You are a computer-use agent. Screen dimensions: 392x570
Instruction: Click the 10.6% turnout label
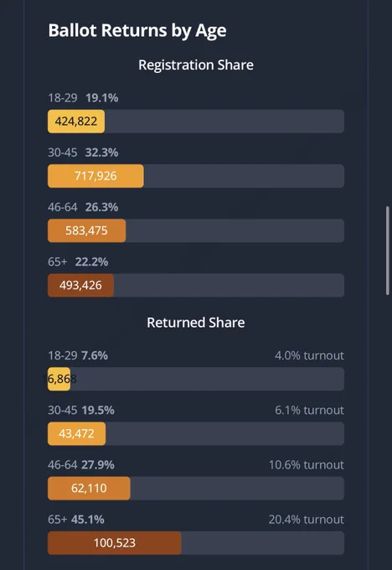coord(307,465)
